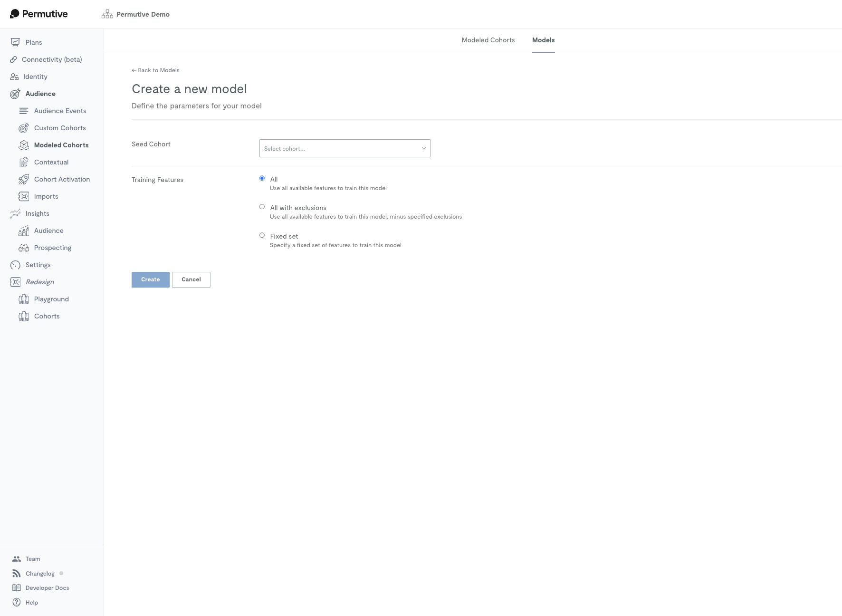Screen dimensions: 842x616
Task: Open the Models tab
Action: tap(543, 40)
